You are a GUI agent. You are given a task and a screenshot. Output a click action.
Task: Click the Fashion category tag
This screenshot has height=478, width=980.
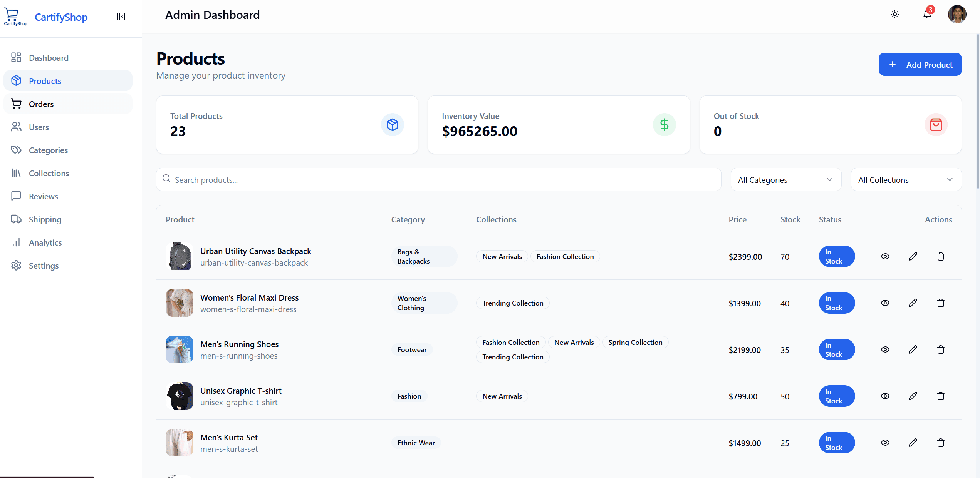tap(409, 396)
